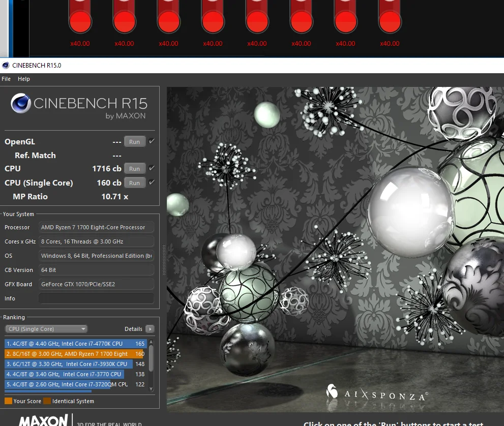Click the ranking list scroll up arrow

coord(151,343)
